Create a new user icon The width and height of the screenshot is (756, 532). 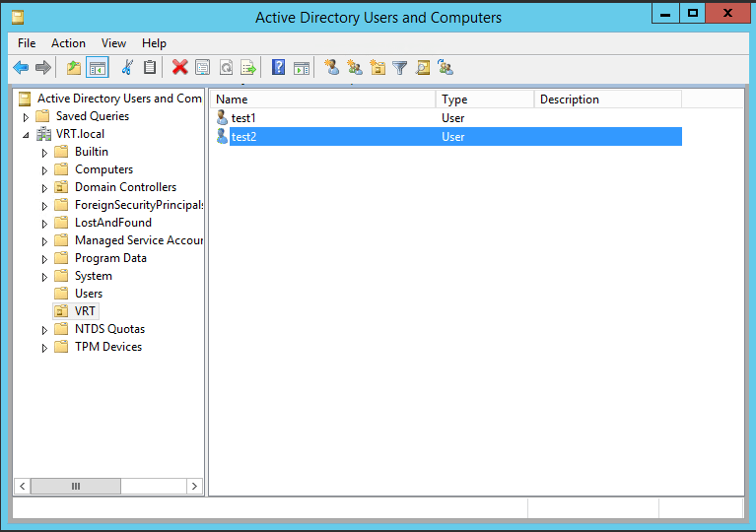pos(332,67)
